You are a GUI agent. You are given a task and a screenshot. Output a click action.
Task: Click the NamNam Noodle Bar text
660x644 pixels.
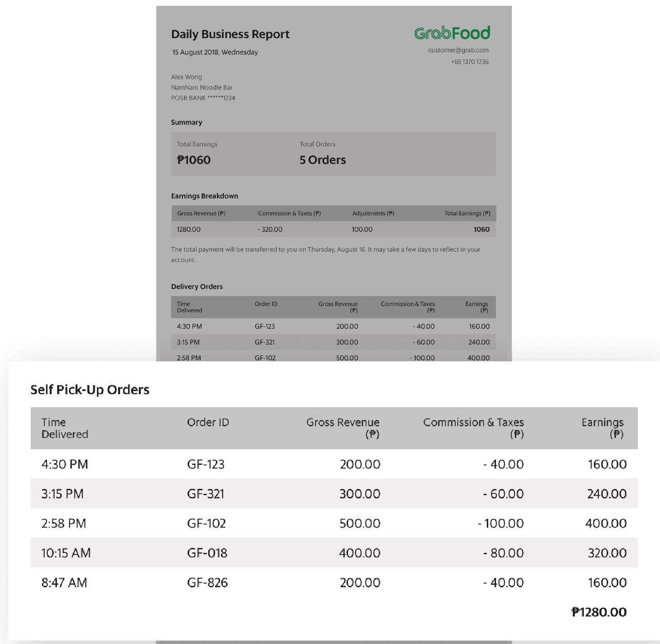click(x=202, y=87)
